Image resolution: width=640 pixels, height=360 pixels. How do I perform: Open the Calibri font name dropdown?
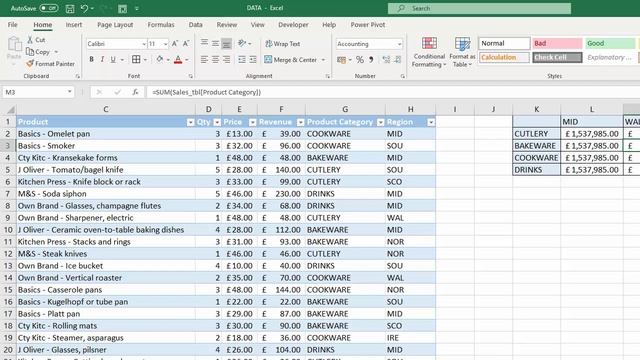coord(144,44)
